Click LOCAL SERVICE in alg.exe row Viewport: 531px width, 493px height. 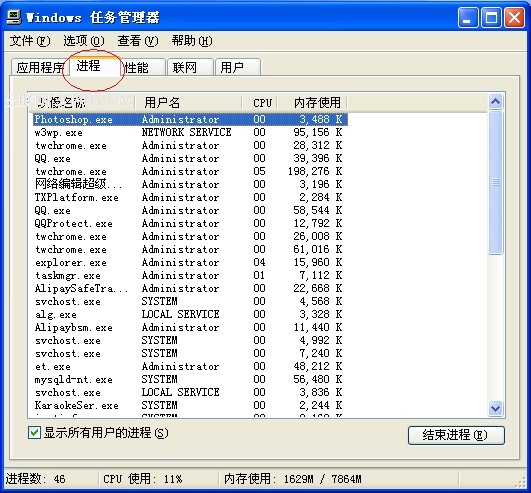180,315
